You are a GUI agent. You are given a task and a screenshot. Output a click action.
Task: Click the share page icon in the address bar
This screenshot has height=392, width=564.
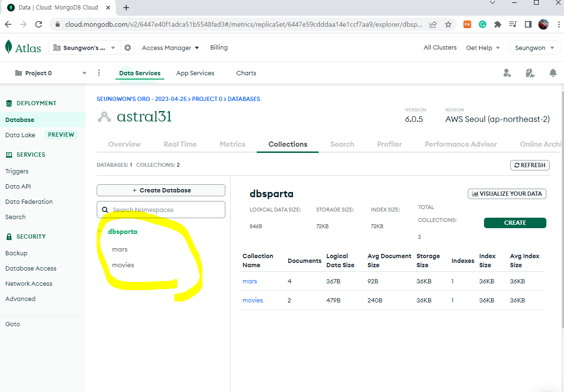433,24
